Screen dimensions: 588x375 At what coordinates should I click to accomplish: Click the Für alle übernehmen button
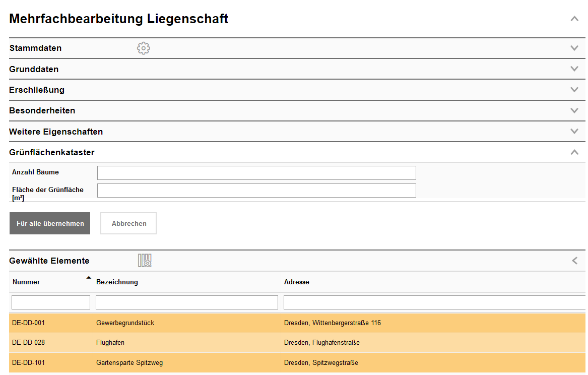(x=49, y=223)
